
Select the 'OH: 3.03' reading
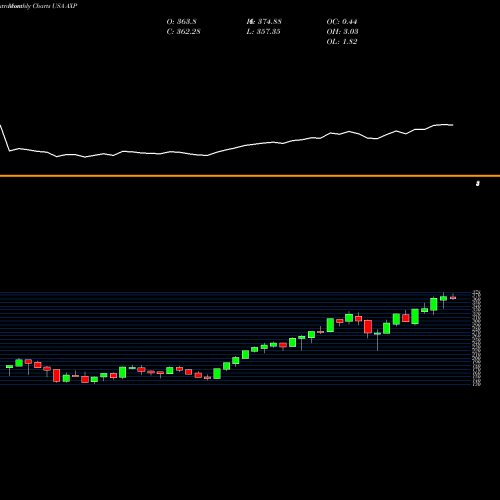point(342,32)
